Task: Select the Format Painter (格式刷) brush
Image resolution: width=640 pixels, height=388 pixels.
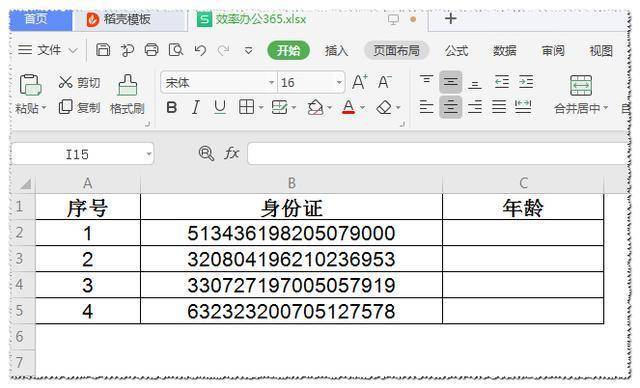Action: (127, 95)
